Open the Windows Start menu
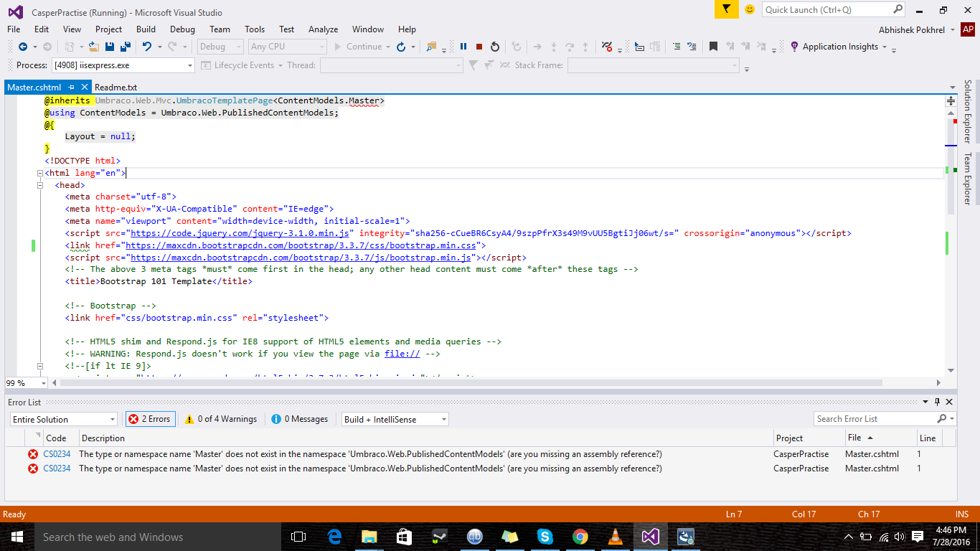The width and height of the screenshot is (980, 551). click(x=17, y=537)
